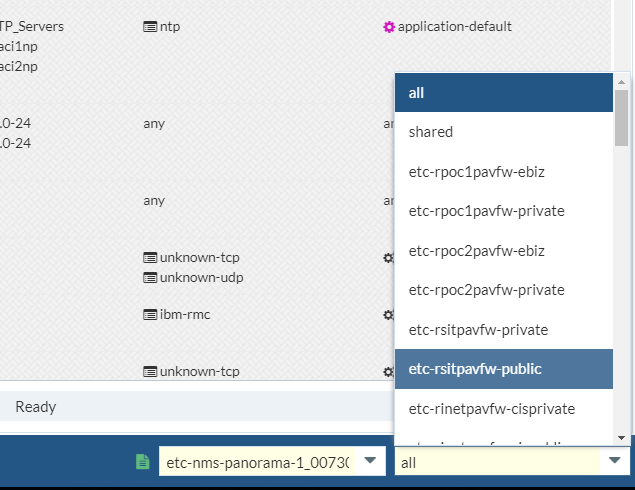Viewport: 635px width, 490px height.
Task: Collapse the device group dropdown arrow
Action: (613, 461)
